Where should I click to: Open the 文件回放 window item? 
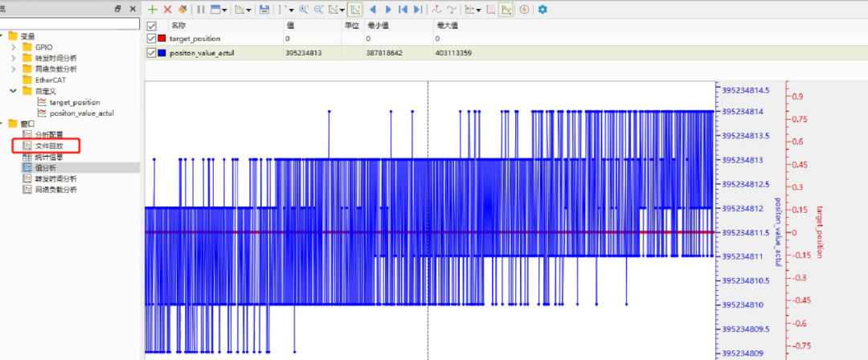point(49,145)
